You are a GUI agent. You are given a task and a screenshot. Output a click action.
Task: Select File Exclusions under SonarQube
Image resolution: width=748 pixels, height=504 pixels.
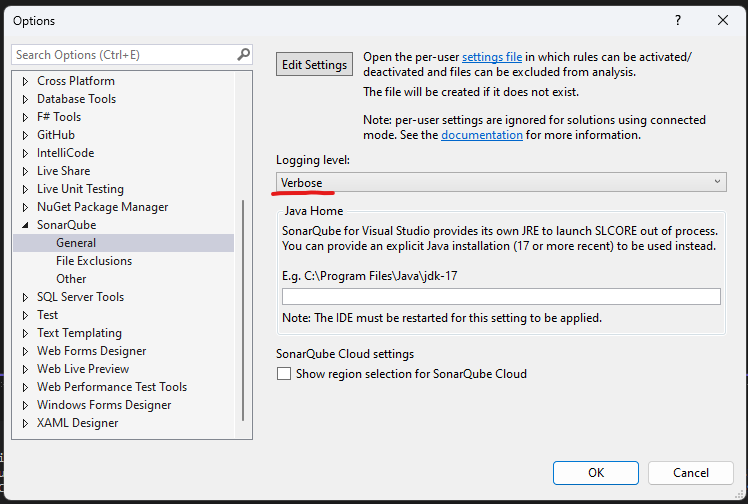(94, 261)
